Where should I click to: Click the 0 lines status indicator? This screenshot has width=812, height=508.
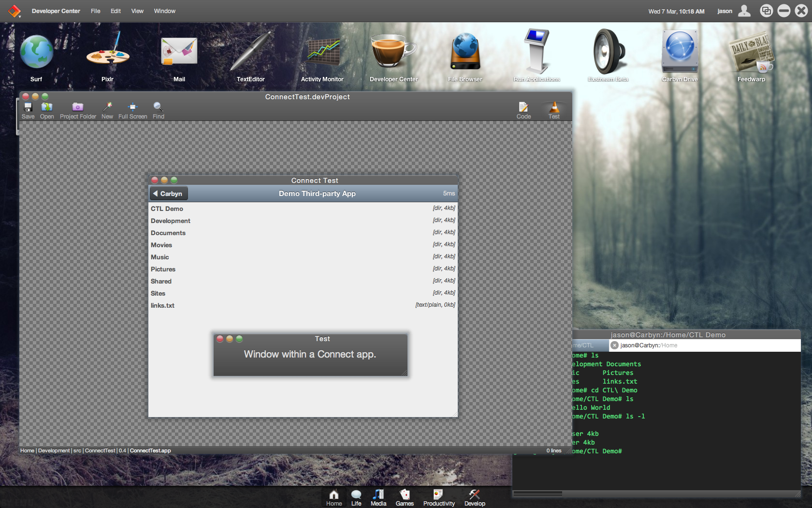[x=554, y=450]
